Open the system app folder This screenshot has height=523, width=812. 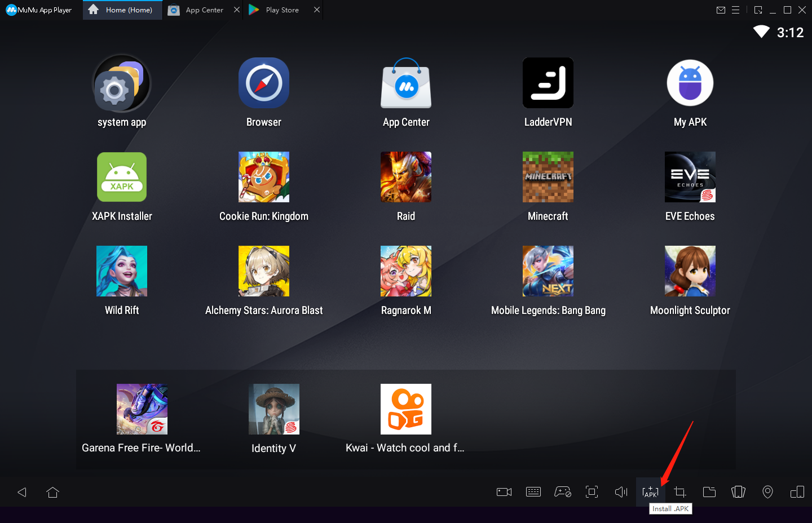(122, 83)
